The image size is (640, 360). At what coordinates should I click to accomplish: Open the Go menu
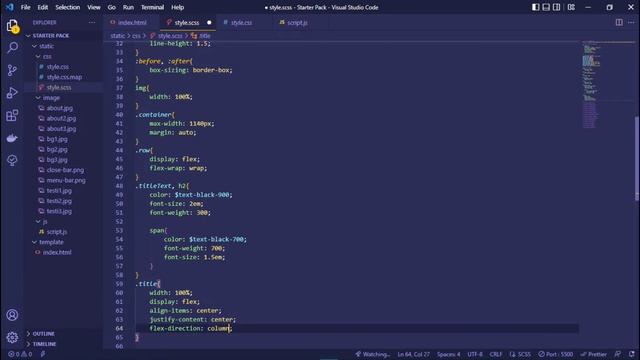coord(111,7)
